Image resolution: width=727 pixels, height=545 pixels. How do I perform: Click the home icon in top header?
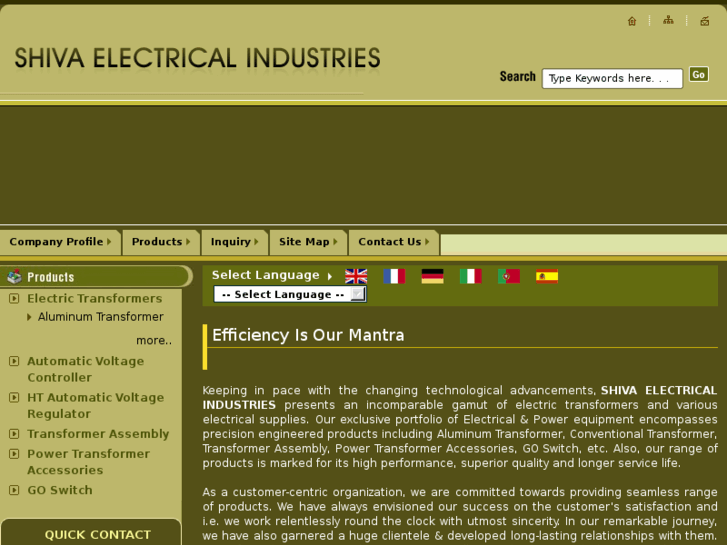(631, 21)
